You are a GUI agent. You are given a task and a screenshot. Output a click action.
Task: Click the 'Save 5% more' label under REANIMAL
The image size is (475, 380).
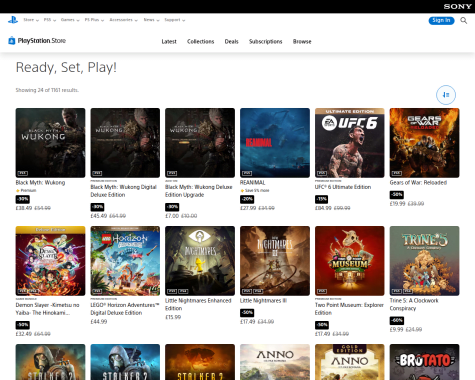(255, 191)
